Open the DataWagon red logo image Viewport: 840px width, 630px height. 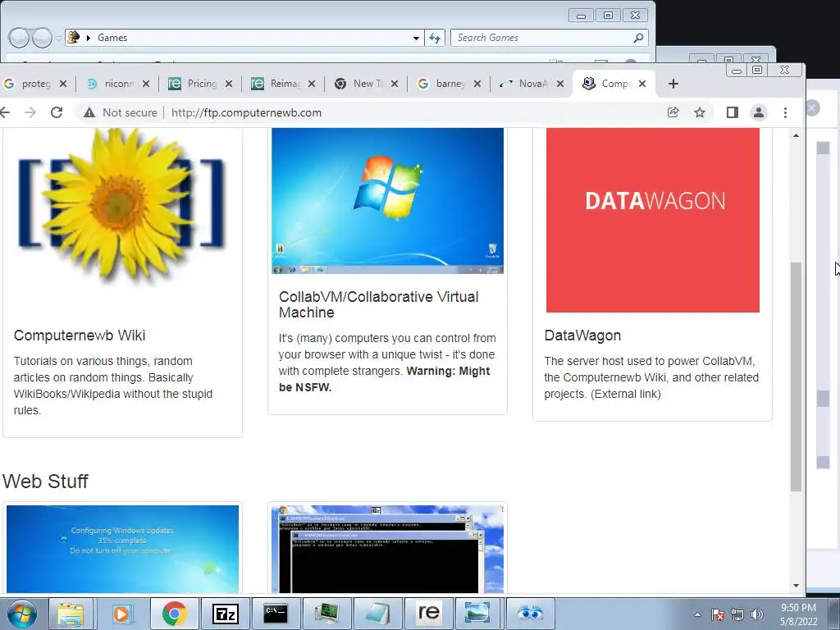click(x=652, y=220)
